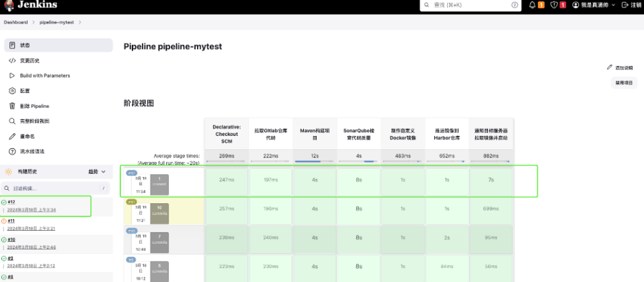The width and height of the screenshot is (644, 282).
Task: Click the 流水线语法 question-mark icon
Action: [12, 151]
